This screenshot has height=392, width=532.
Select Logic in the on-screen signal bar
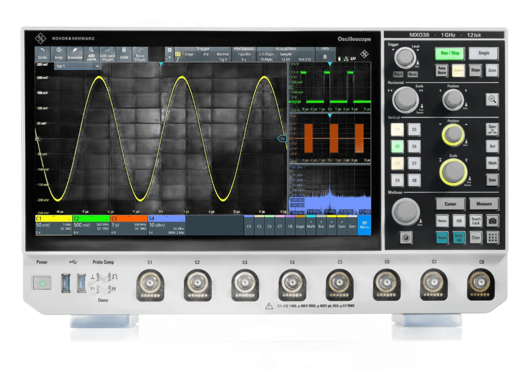pyautogui.click(x=300, y=225)
